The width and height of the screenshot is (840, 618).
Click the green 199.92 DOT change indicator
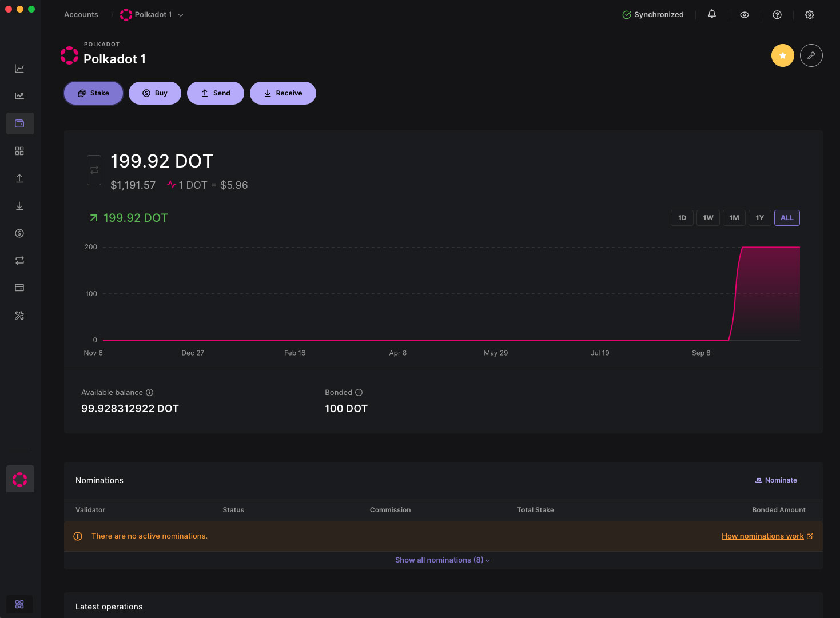pyautogui.click(x=129, y=218)
